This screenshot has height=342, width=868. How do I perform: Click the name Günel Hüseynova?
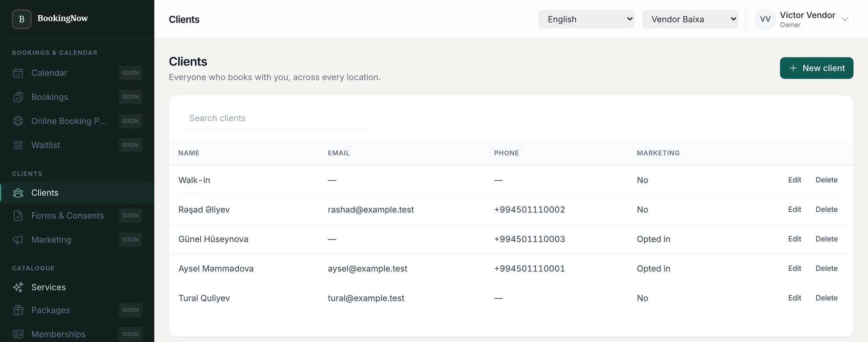click(x=213, y=239)
